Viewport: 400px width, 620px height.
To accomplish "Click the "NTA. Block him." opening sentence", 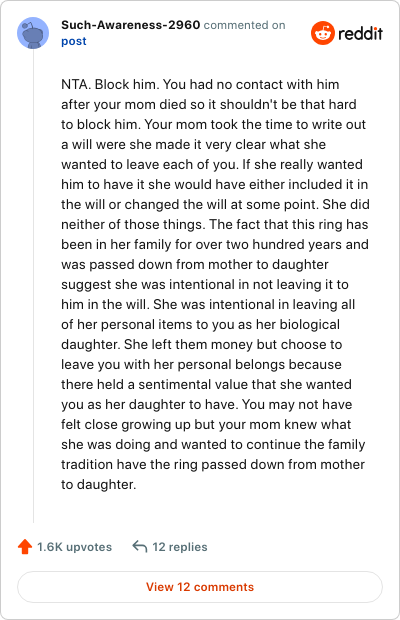I will click(110, 84).
